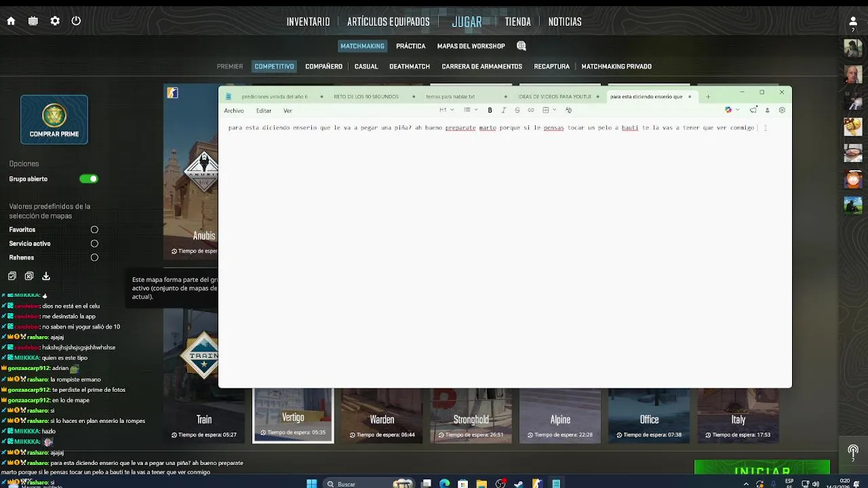Switch to MAPAS DEL WORKSHOP tab
868x488 pixels.
click(471, 46)
